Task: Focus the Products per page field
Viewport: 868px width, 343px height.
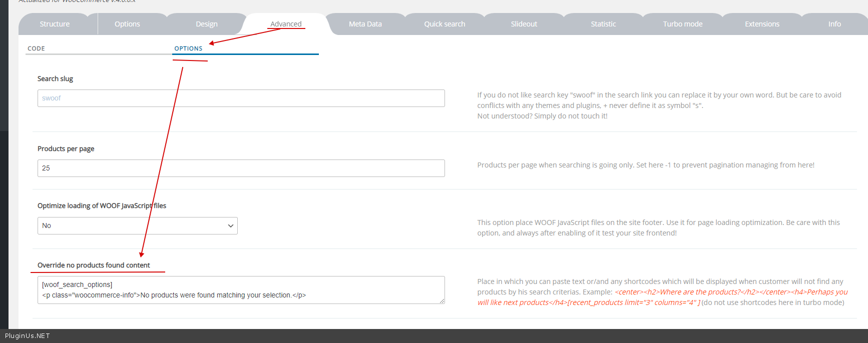Action: pyautogui.click(x=241, y=168)
